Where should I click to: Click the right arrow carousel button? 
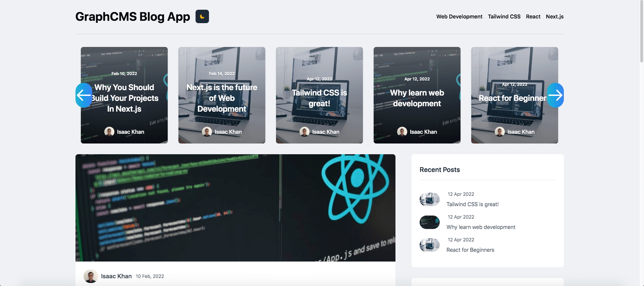[x=555, y=95]
